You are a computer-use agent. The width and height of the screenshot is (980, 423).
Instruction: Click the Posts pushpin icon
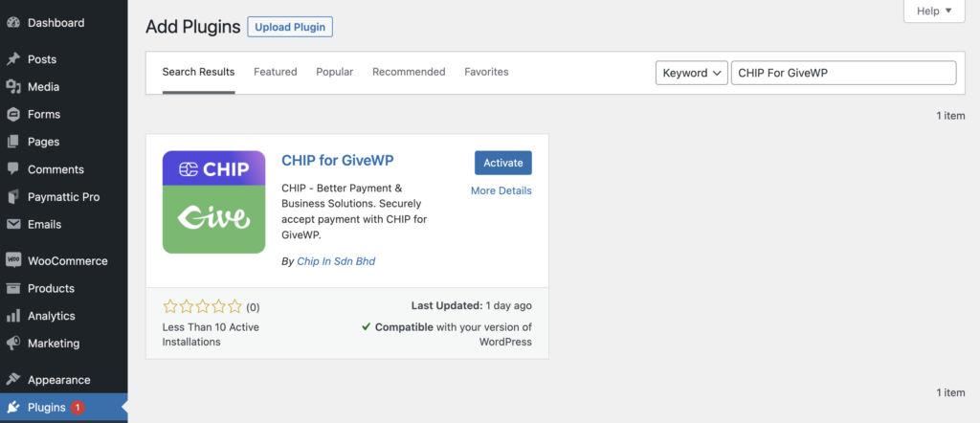(13, 59)
